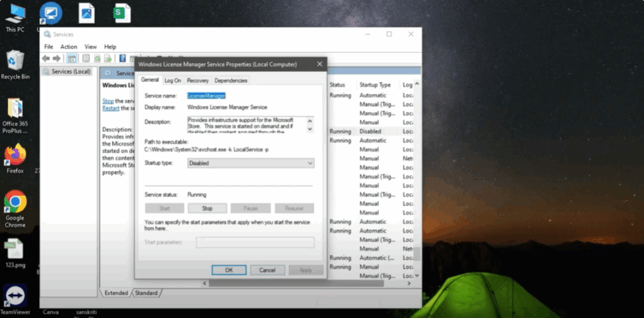Click the Export List toolbar icon
Image resolution: width=644 pixels, height=318 pixels.
pyautogui.click(x=108, y=58)
